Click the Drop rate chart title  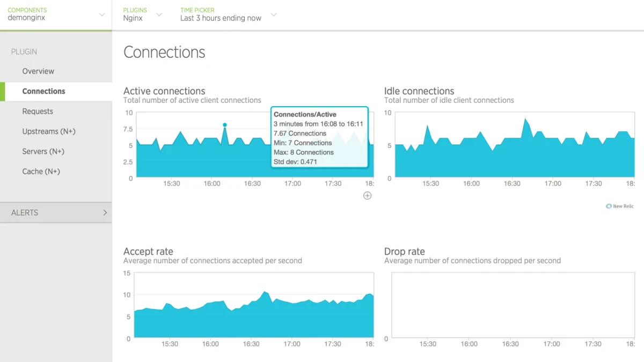coord(405,252)
